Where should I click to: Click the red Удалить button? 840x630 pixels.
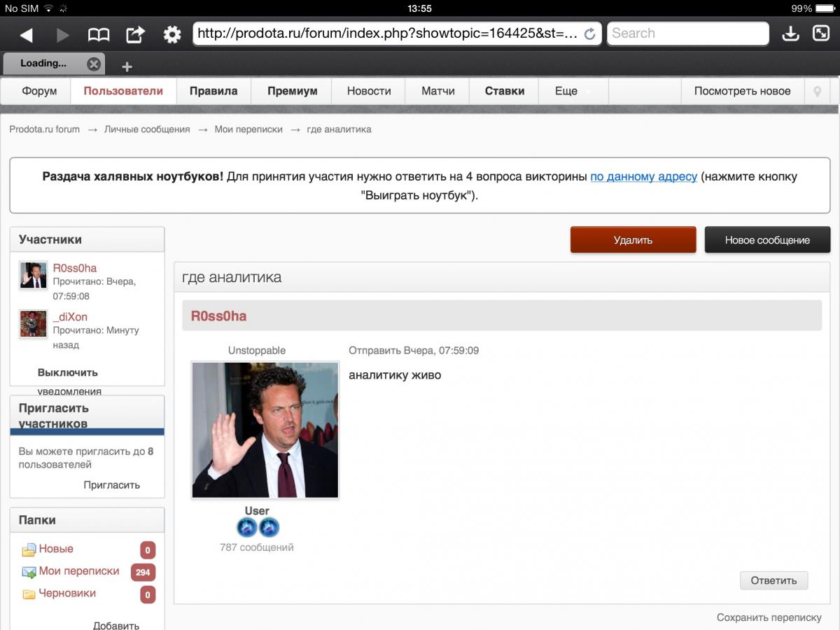[x=633, y=239]
